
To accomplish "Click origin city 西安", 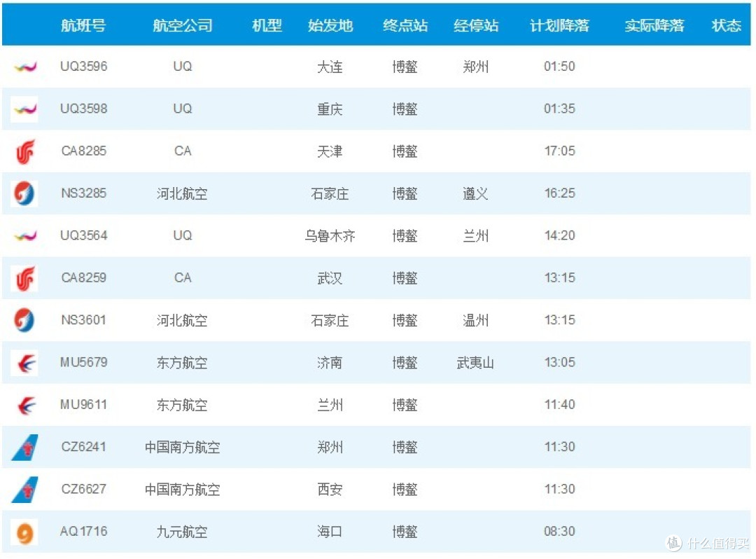I will coord(330,490).
